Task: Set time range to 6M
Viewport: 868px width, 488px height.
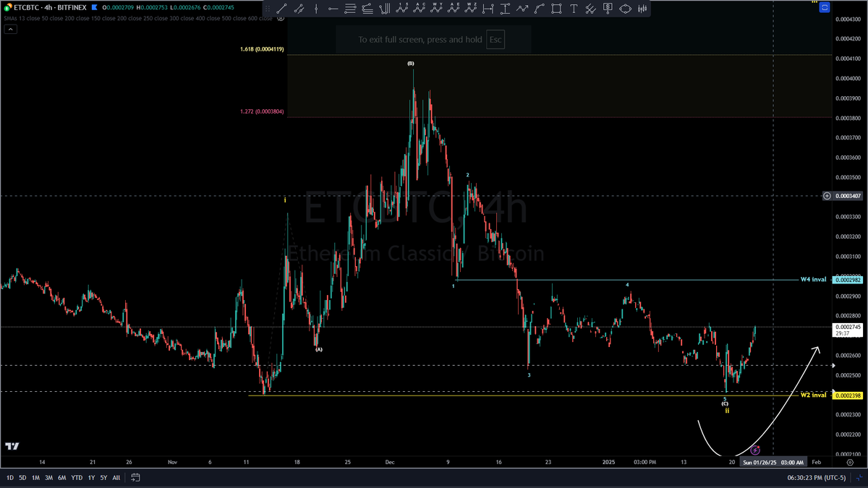Action: tap(62, 478)
